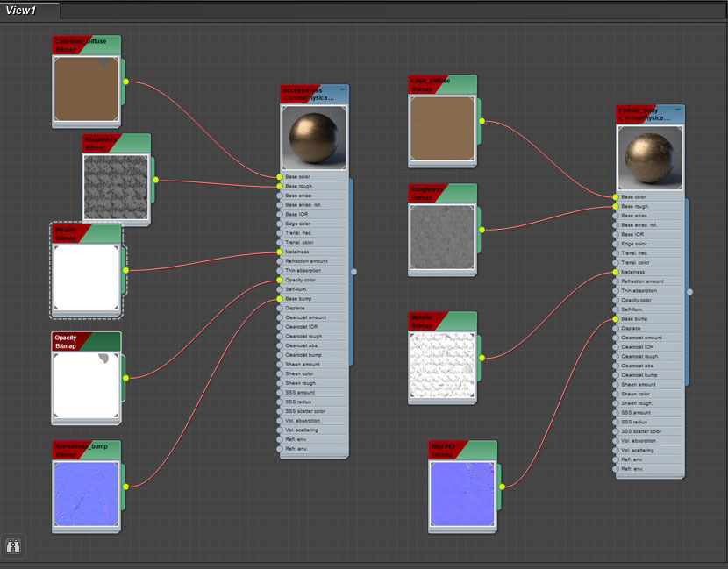Click the Colormap_Diffuse node output socket

[x=125, y=82]
